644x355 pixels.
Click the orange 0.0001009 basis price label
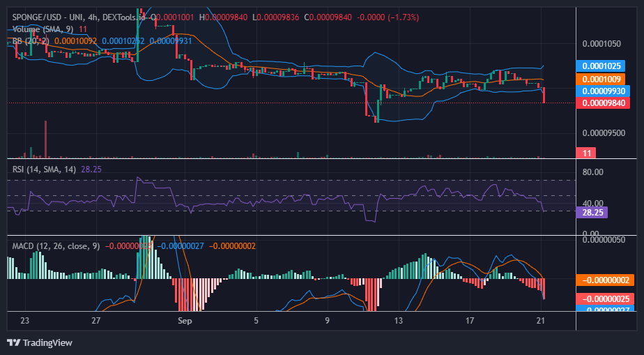[x=600, y=79]
